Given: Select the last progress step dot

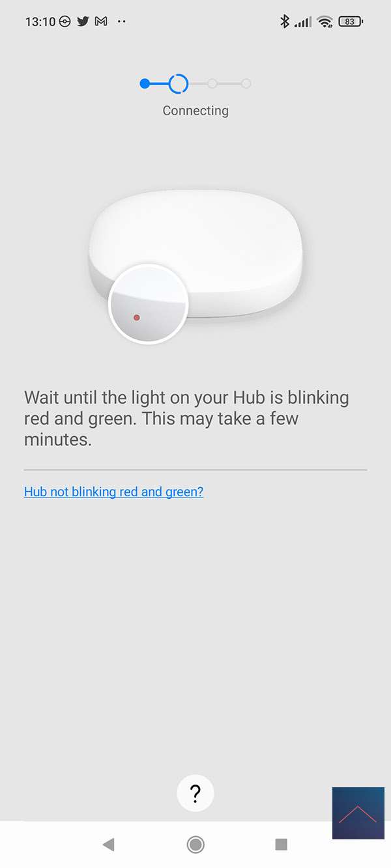Looking at the screenshot, I should point(246,83).
